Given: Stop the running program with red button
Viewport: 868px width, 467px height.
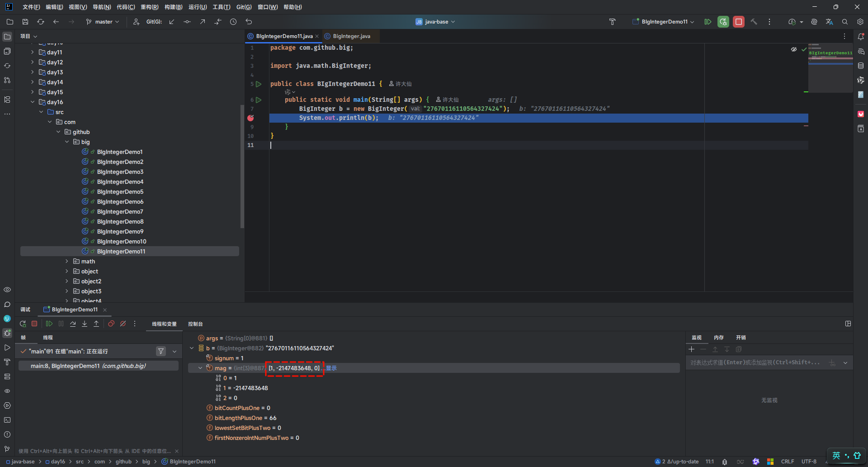Looking at the screenshot, I should (739, 22).
